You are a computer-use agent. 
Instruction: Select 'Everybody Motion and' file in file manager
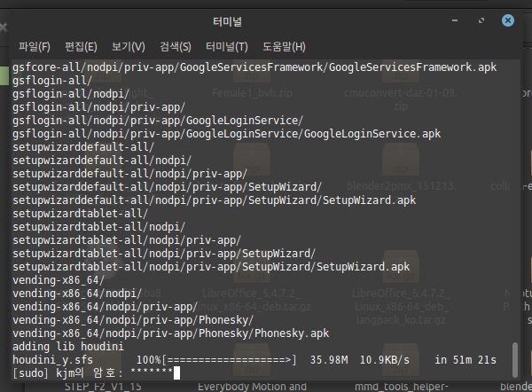coord(252,387)
